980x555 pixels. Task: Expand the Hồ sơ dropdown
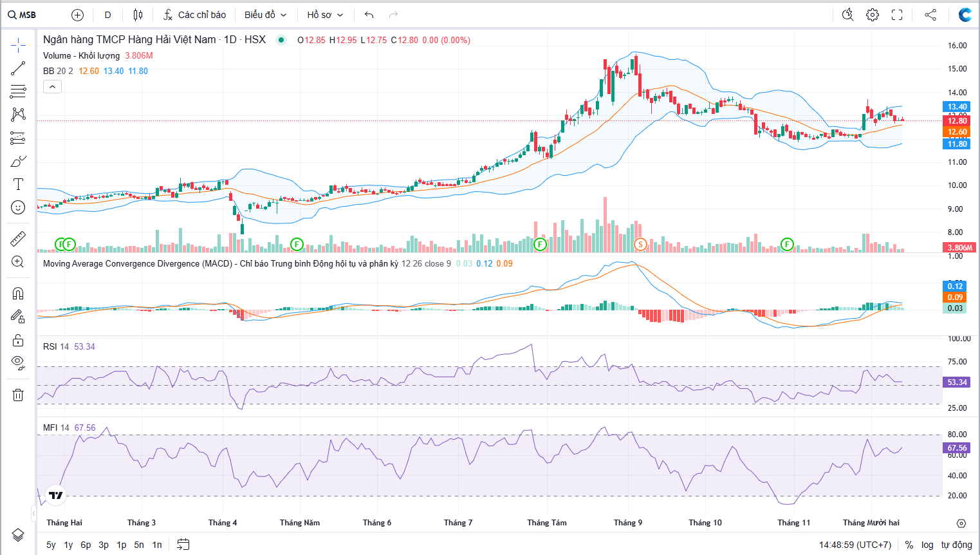click(x=325, y=15)
